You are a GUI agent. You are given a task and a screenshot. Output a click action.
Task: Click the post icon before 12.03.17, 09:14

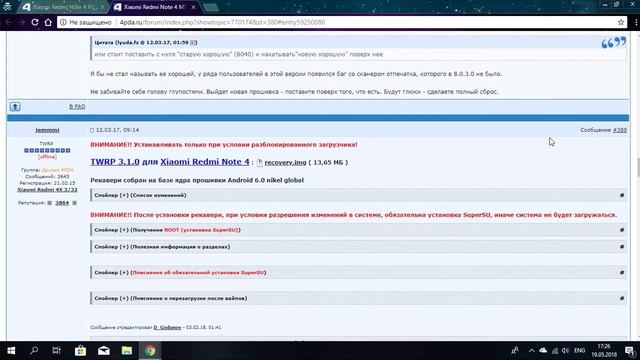click(x=92, y=130)
